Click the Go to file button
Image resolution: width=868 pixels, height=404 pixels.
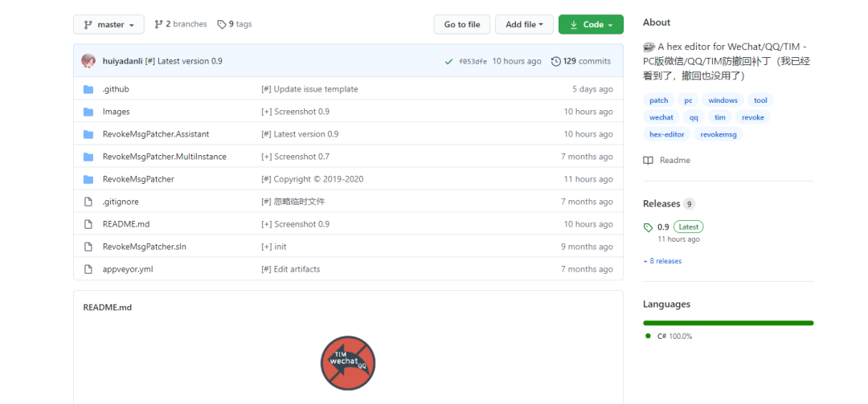[461, 24]
